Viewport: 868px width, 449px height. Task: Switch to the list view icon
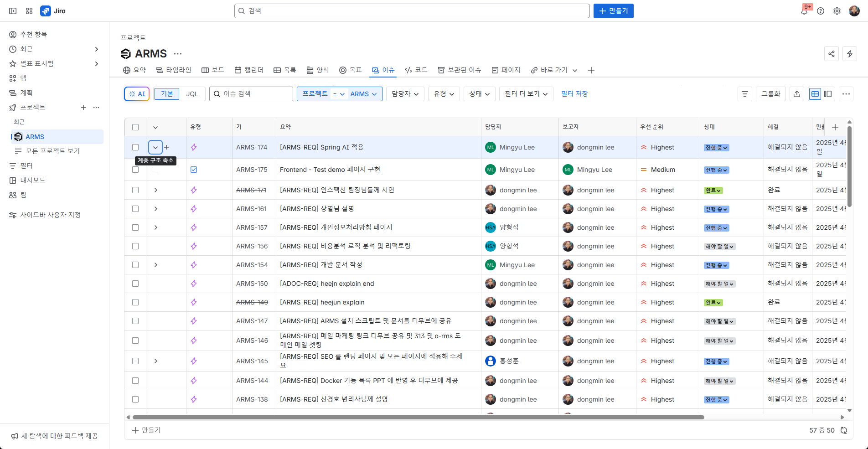(815, 94)
